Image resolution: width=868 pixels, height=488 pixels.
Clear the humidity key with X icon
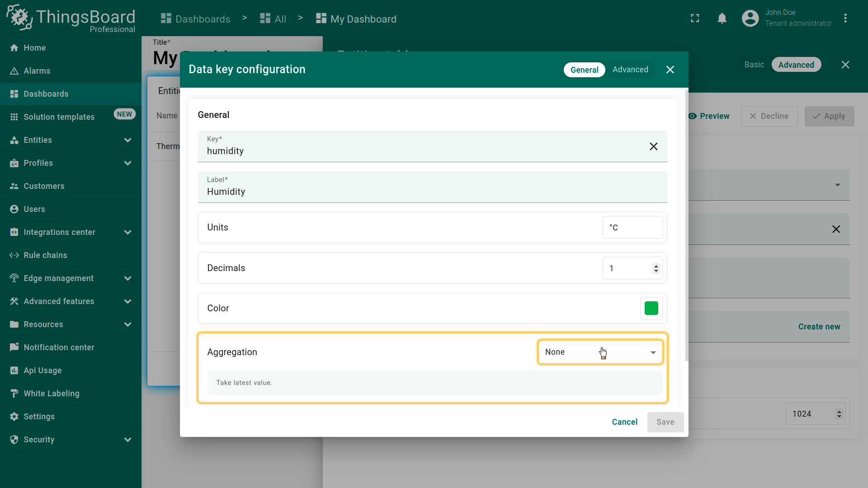pyautogui.click(x=653, y=146)
